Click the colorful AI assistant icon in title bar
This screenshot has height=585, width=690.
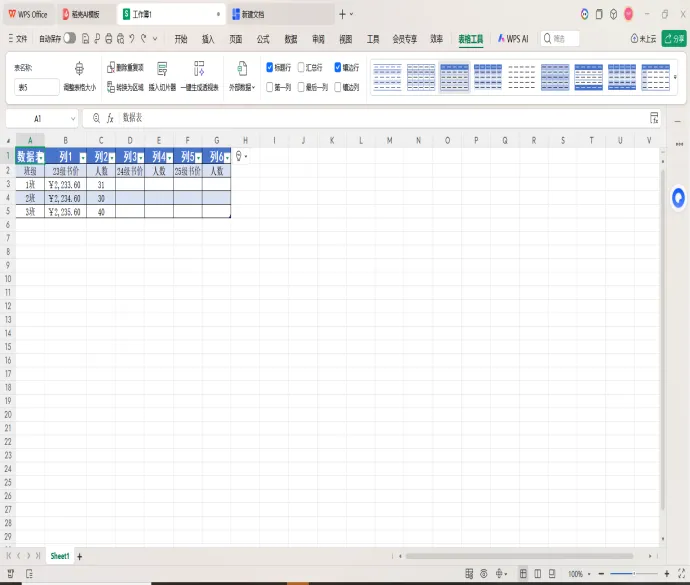click(x=584, y=14)
